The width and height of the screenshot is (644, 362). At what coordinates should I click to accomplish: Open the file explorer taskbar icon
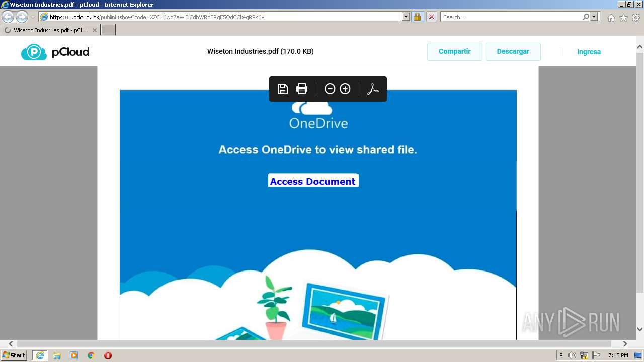pyautogui.click(x=57, y=355)
